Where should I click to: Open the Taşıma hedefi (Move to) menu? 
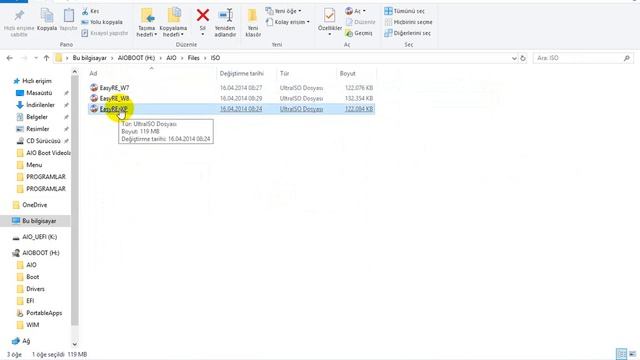click(147, 22)
